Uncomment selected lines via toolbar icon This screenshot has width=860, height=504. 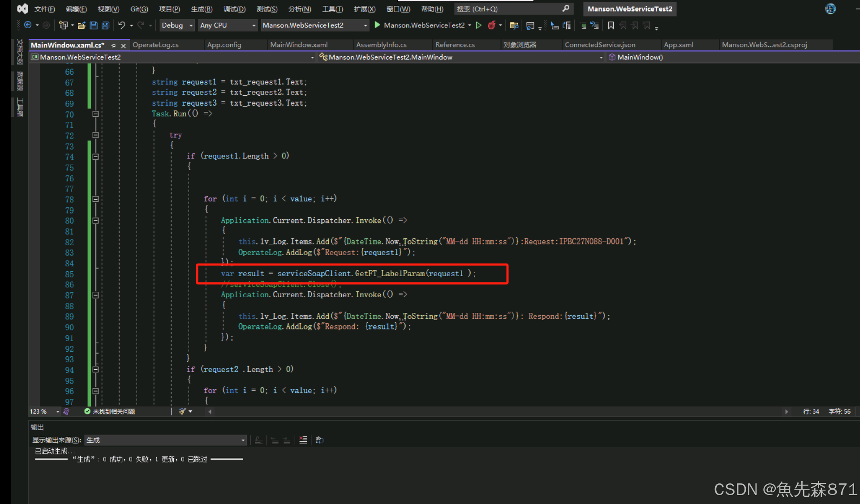pyautogui.click(x=594, y=26)
